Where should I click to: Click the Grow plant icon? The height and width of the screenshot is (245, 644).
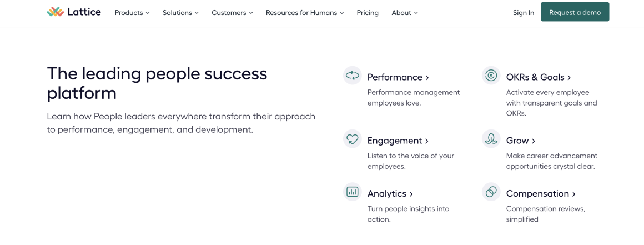pos(491,139)
